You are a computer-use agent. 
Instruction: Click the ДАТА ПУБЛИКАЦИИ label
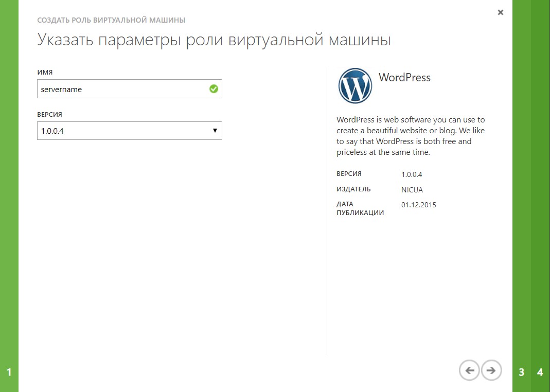tap(360, 208)
